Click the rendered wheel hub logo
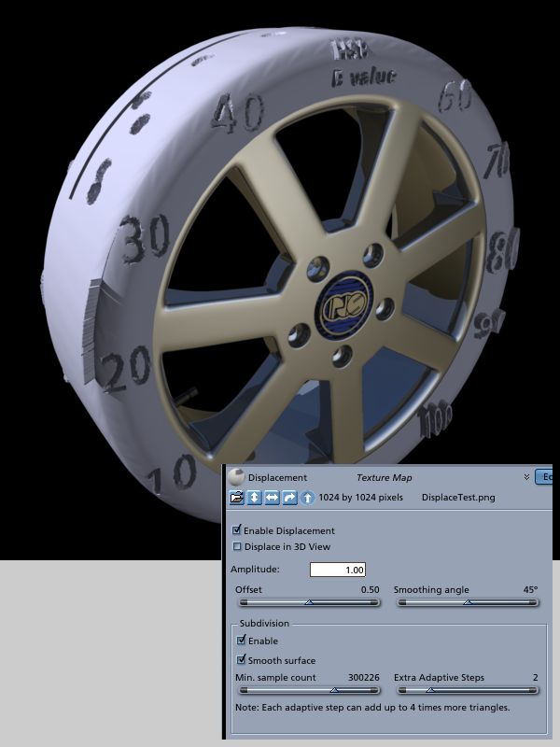The width and height of the screenshot is (560, 747). [344, 305]
